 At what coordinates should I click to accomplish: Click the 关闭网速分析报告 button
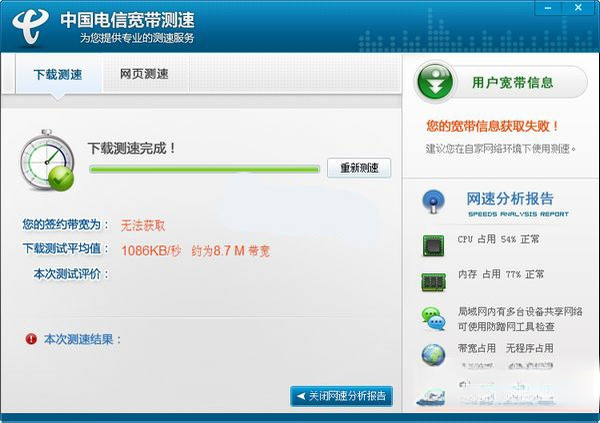(341, 396)
